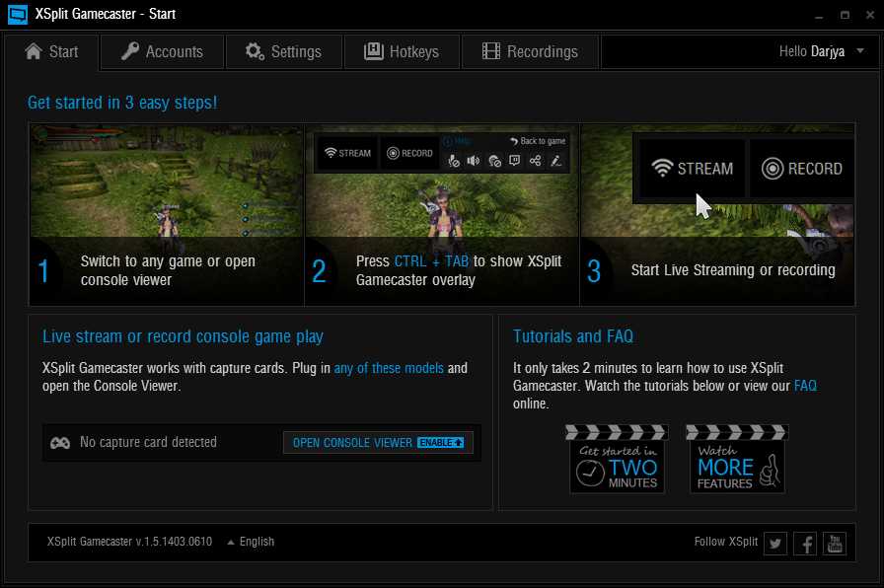Select step 1 game thumbnail
This screenshot has height=588, width=884.
(x=167, y=215)
